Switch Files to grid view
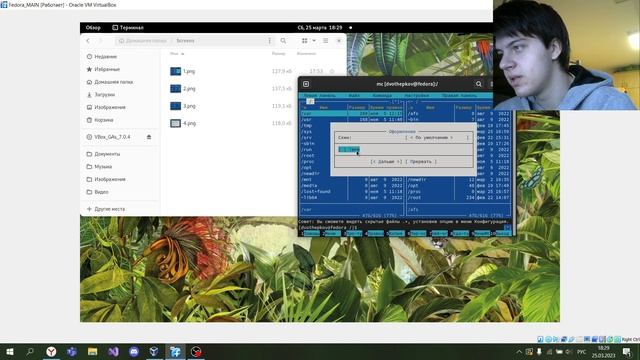Image resolution: width=640 pixels, height=360 pixels. click(304, 41)
